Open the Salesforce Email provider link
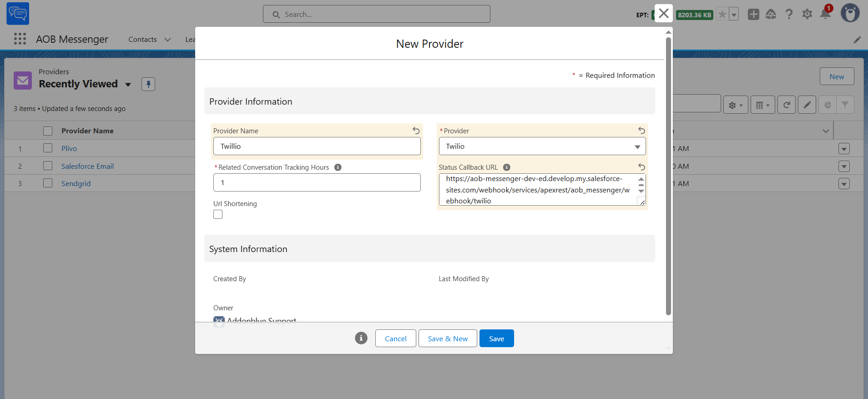 [x=87, y=166]
